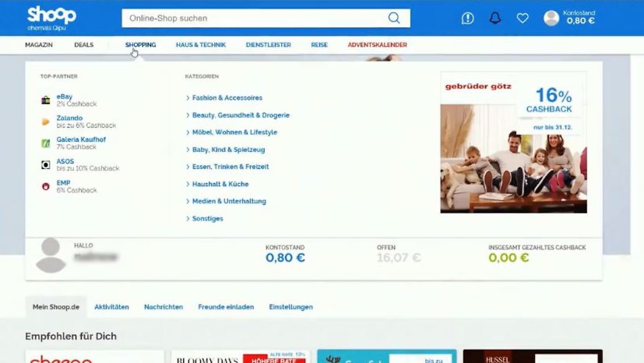644x363 pixels.
Task: Expand Fashion & Accessoires category
Action: click(227, 98)
